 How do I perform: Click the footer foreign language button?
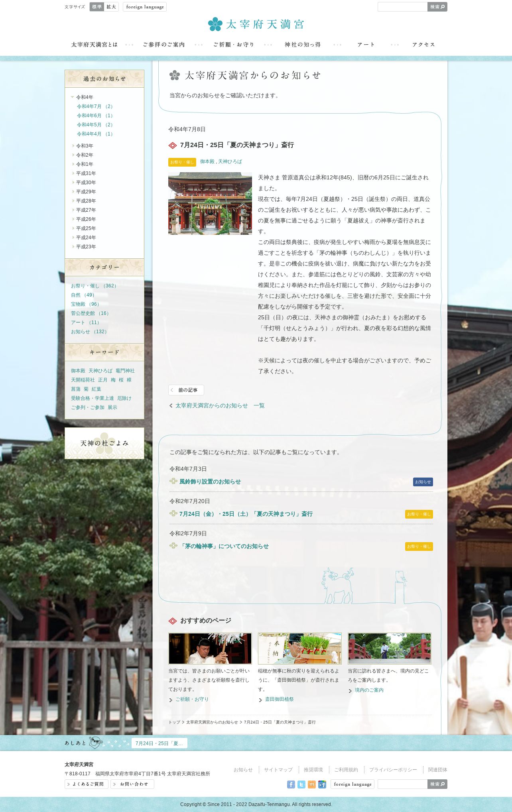[352, 784]
